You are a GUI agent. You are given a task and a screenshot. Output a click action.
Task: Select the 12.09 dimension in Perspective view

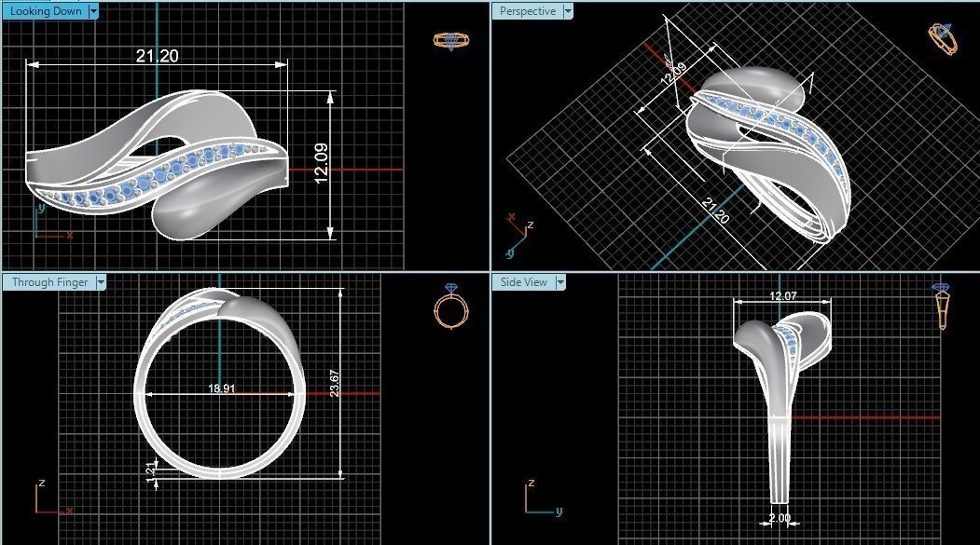coord(673,73)
